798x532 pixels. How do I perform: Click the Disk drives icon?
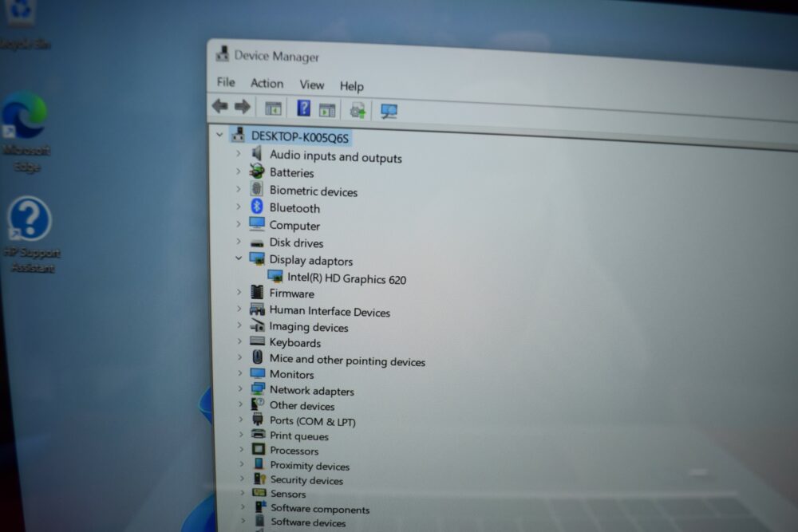pos(257,243)
